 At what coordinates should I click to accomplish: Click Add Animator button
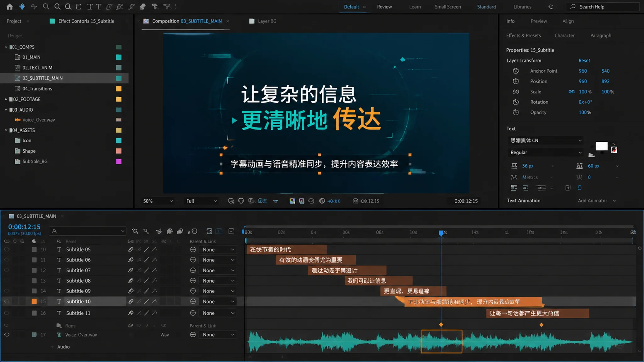click(x=592, y=200)
